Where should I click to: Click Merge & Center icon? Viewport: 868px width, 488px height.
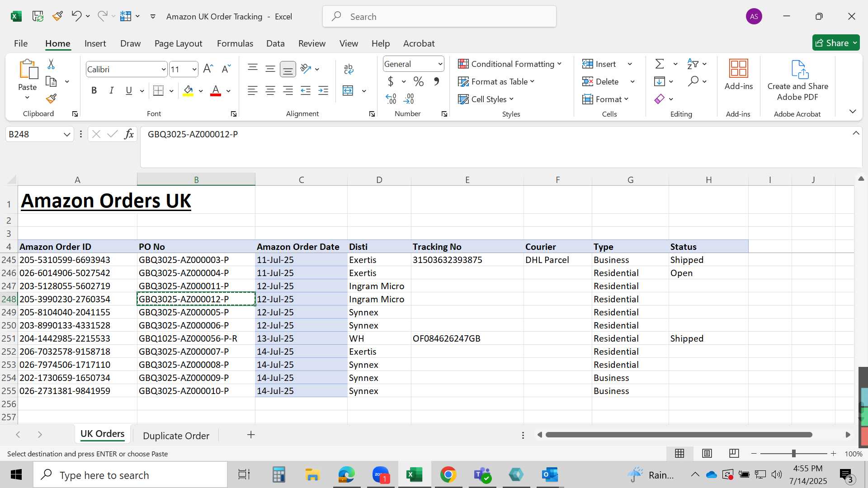click(348, 90)
